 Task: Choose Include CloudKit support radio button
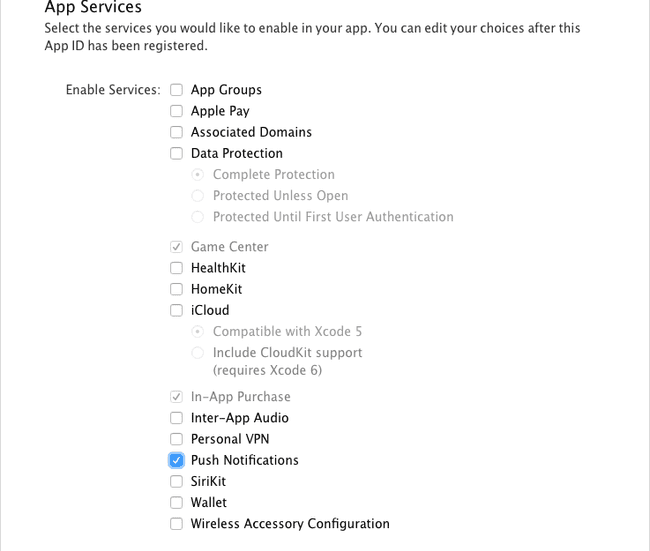click(197, 353)
